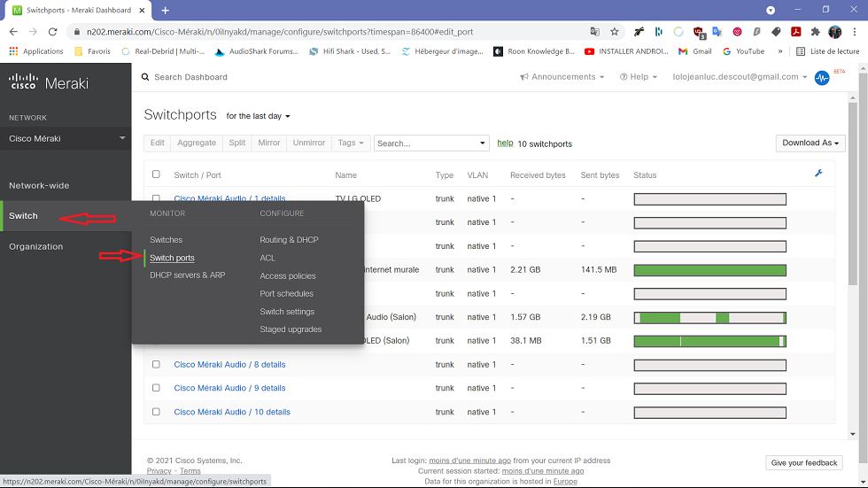This screenshot has width=868, height=488.
Task: Open Port schedules in the Configure menu
Action: click(x=286, y=293)
